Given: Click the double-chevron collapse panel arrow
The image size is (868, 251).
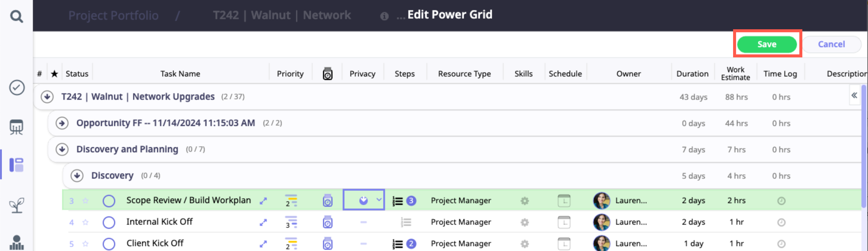Looking at the screenshot, I should [854, 96].
